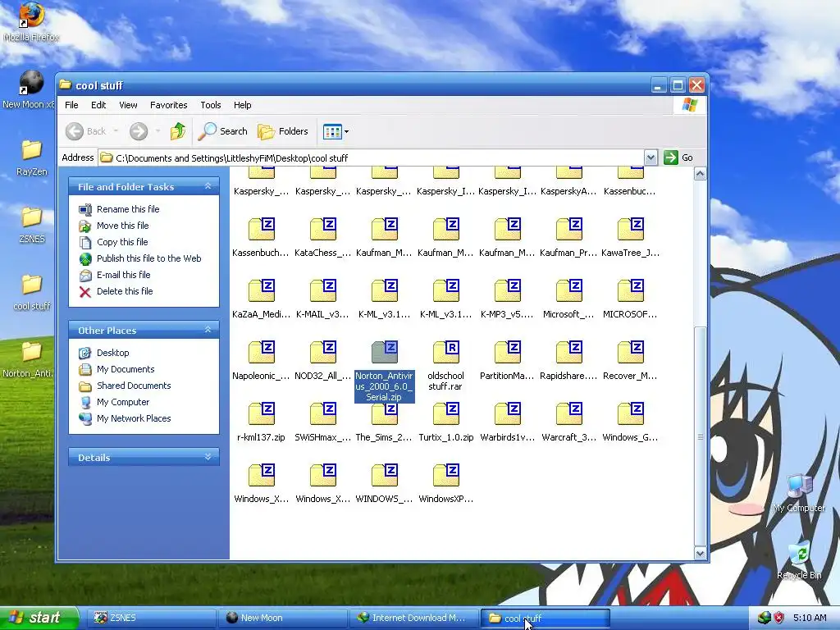Open My Documents link
Screen dimensions: 840x630
coord(126,369)
